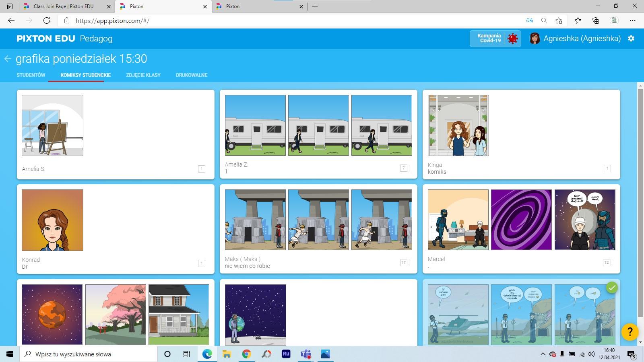
Task: Click panel count 12 icon on Marcel card
Action: point(607,263)
